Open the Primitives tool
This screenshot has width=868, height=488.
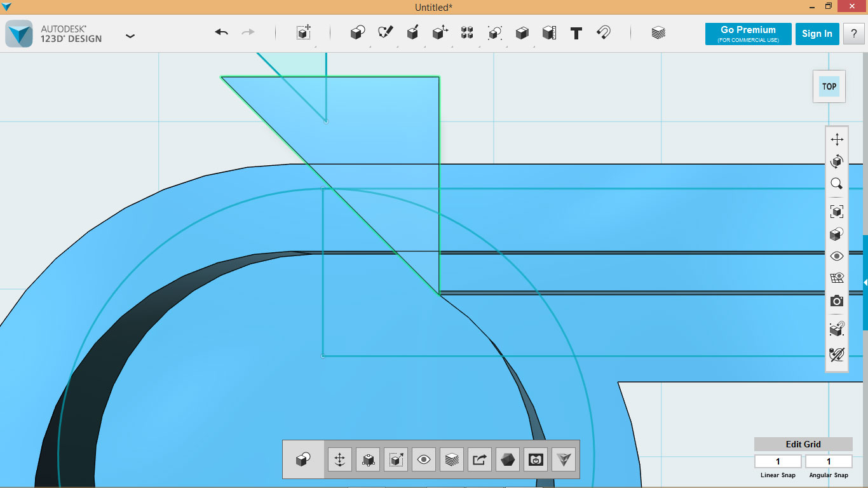tap(356, 32)
